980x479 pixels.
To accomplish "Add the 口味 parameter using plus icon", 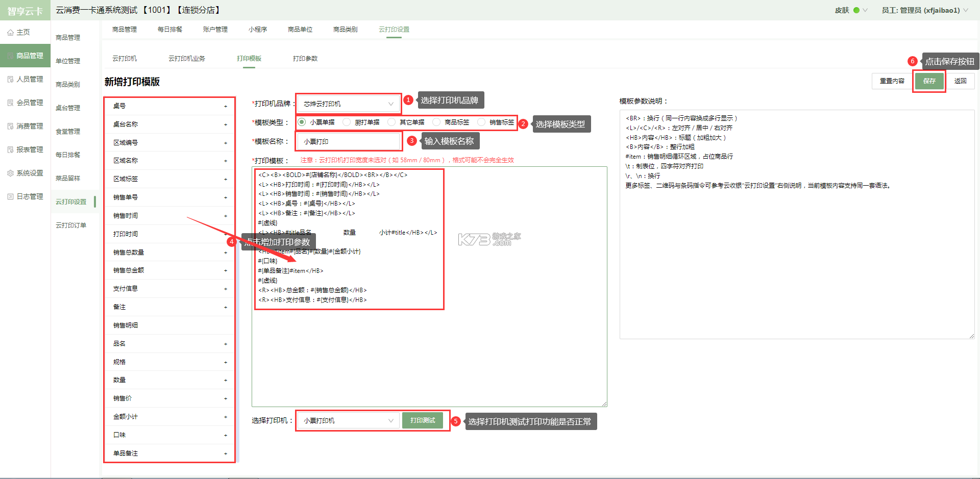I will [x=226, y=436].
